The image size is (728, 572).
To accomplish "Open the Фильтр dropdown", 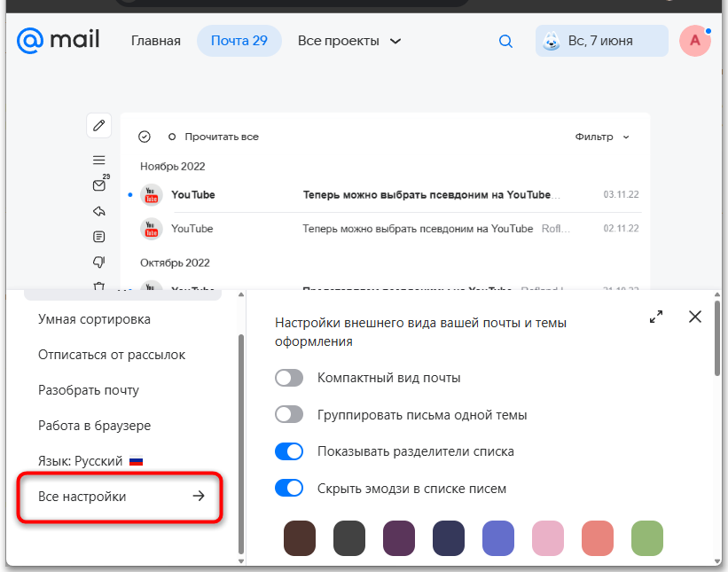I will tap(602, 137).
